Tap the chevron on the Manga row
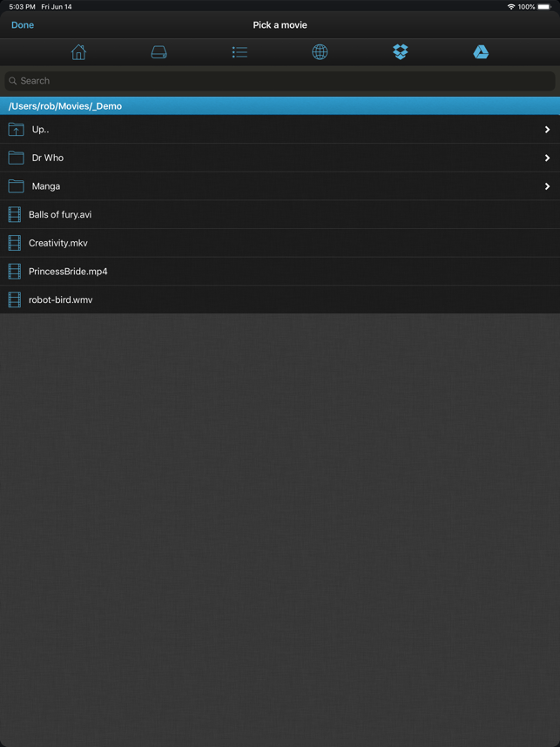The height and width of the screenshot is (747, 560). click(547, 186)
